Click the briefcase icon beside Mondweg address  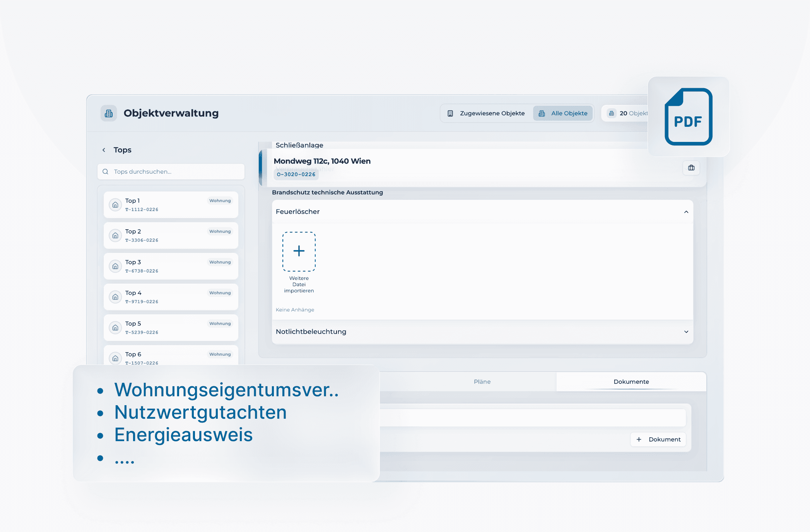(x=691, y=168)
